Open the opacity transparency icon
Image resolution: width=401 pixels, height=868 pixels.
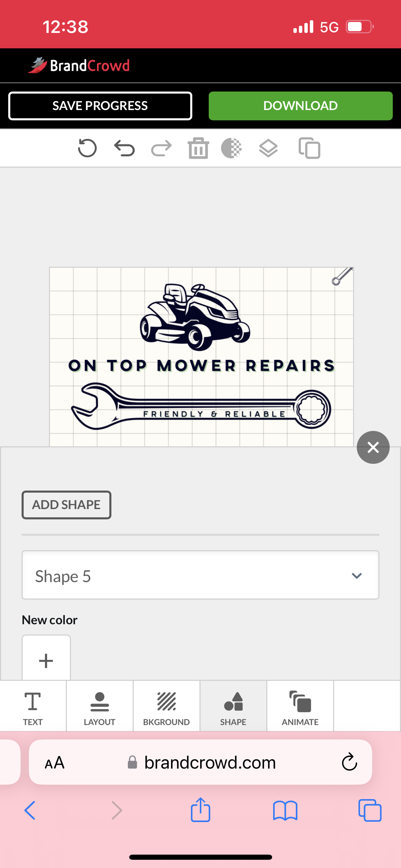[x=231, y=148]
